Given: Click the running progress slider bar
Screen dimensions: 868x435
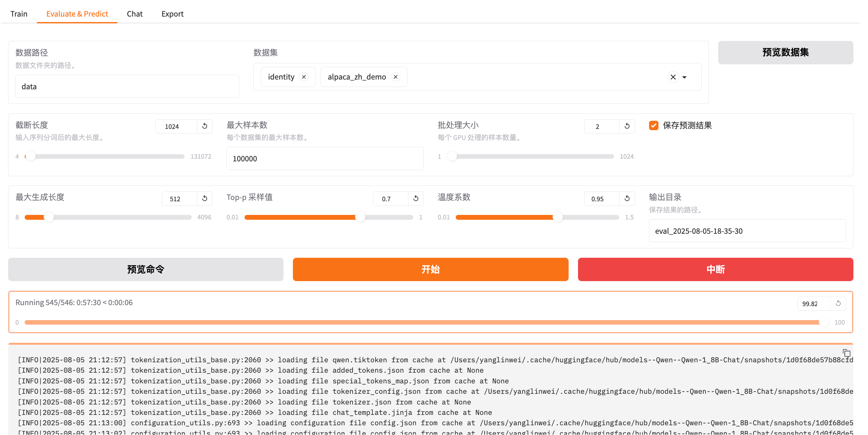Looking at the screenshot, I should click(426, 323).
